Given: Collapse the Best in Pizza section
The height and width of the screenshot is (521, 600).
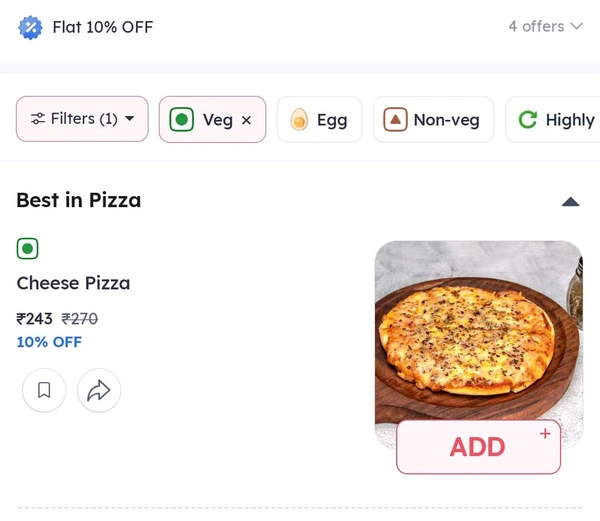Looking at the screenshot, I should point(571,201).
